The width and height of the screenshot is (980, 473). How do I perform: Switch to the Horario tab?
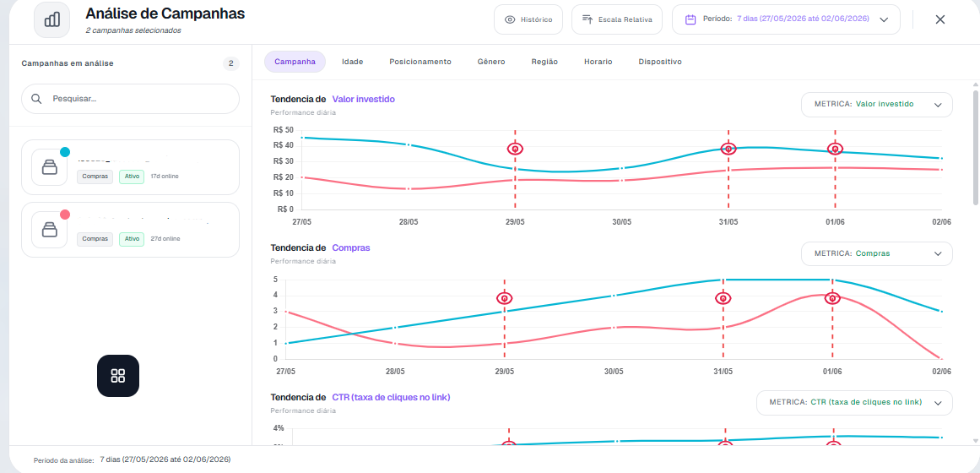coord(598,62)
